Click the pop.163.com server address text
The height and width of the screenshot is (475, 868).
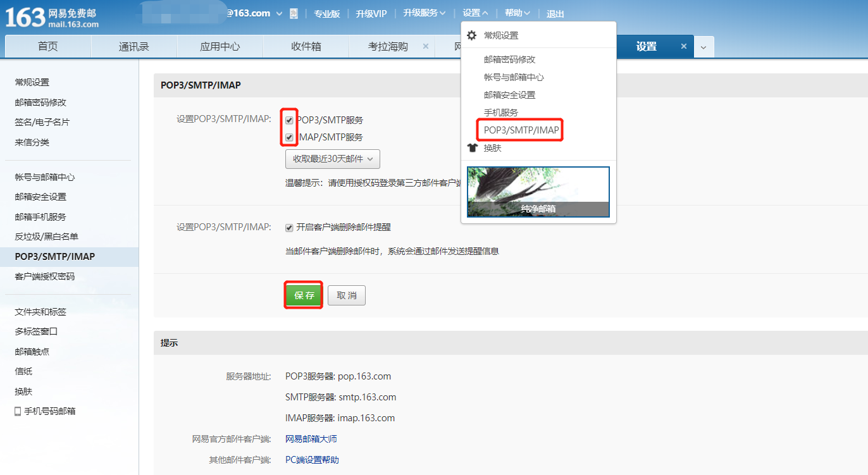(364, 376)
